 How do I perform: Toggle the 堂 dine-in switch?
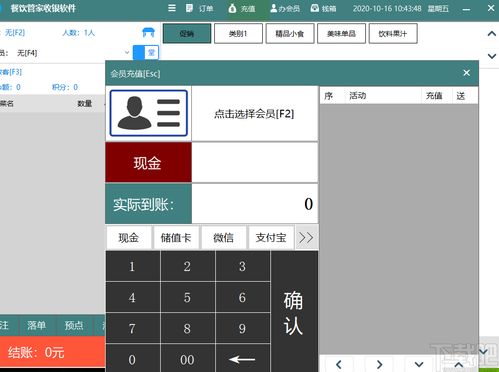146,52
